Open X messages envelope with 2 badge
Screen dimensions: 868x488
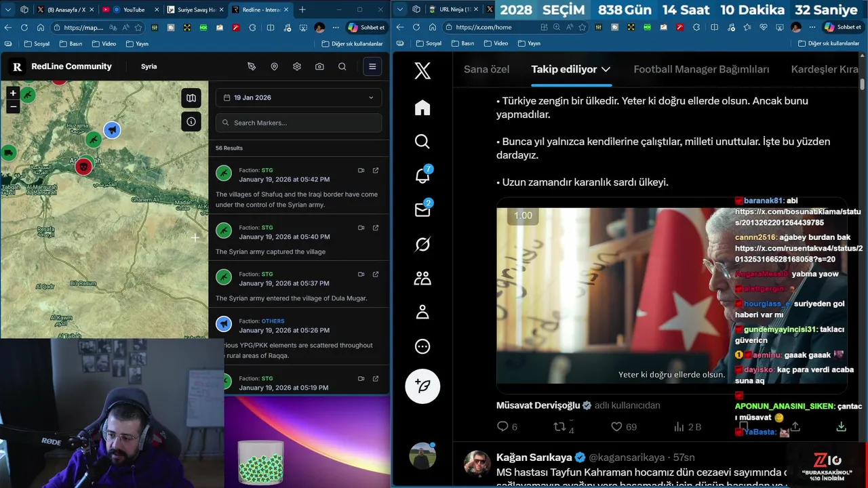point(422,209)
